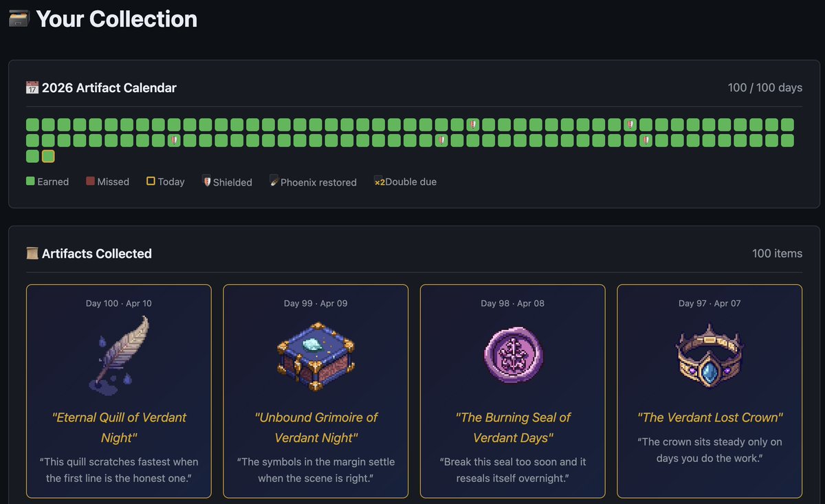Click the "Phoenix restored" legend label
This screenshot has height=504, width=825.
(x=318, y=182)
